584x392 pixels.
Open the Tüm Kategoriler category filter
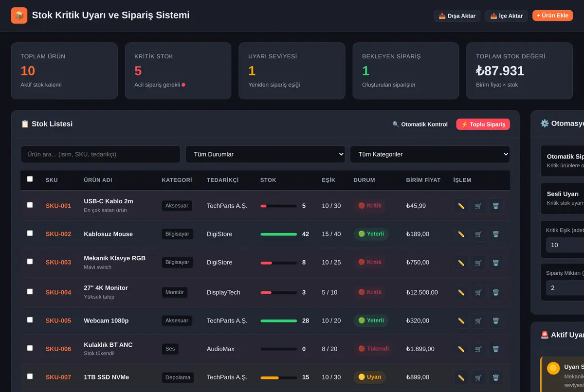tap(430, 154)
